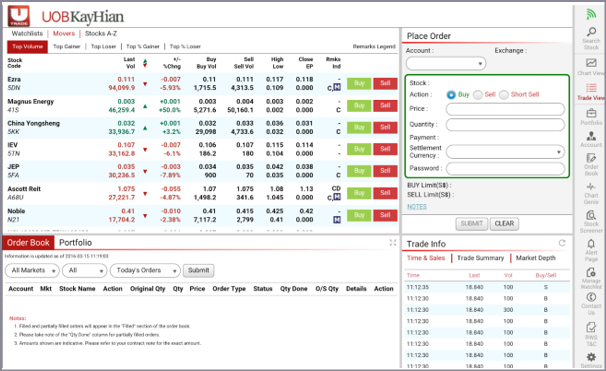Open the Time & Sales tab

click(426, 258)
